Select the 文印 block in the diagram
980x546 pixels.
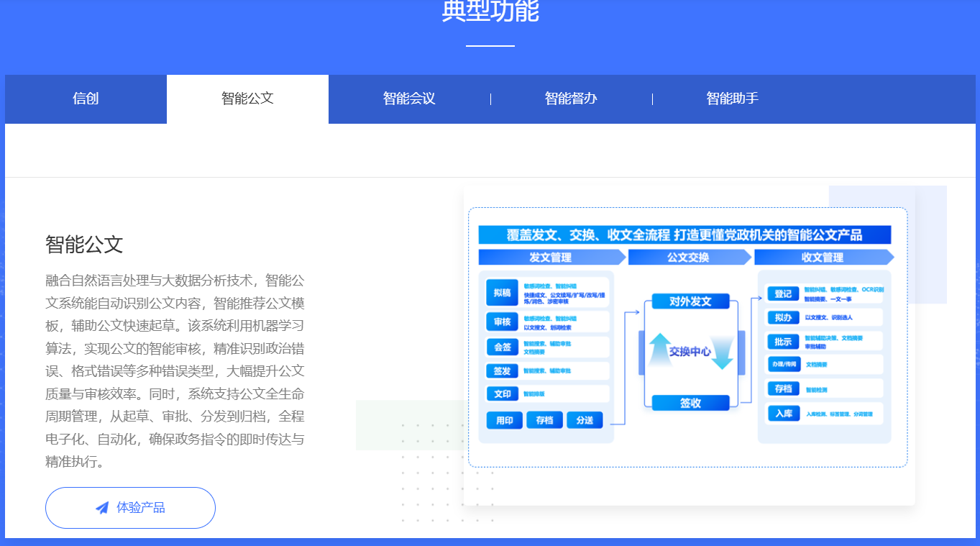coord(503,394)
